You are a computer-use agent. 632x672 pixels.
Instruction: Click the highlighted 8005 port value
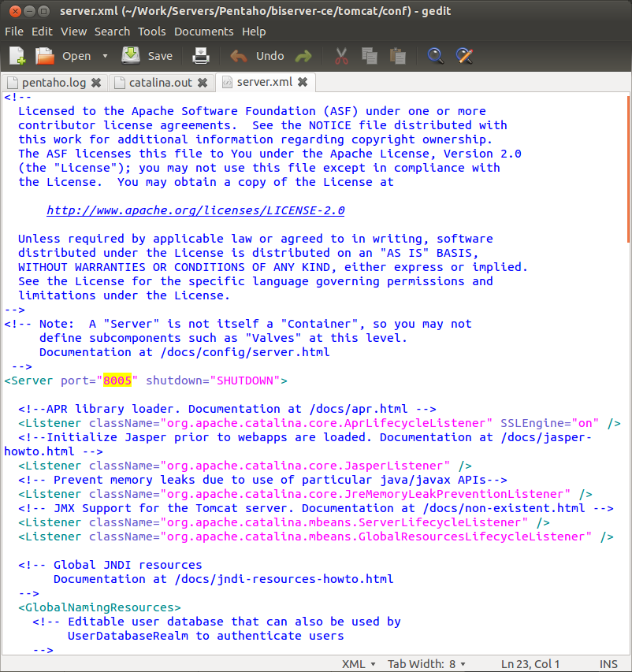[x=117, y=381]
